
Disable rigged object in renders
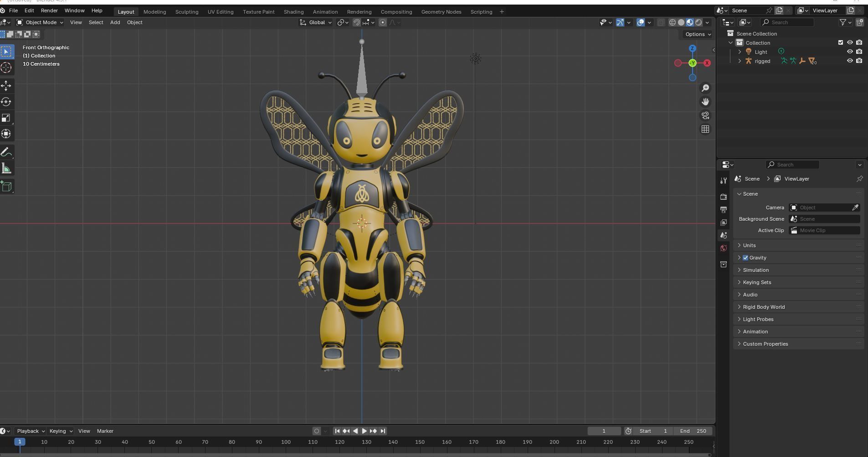pos(859,61)
